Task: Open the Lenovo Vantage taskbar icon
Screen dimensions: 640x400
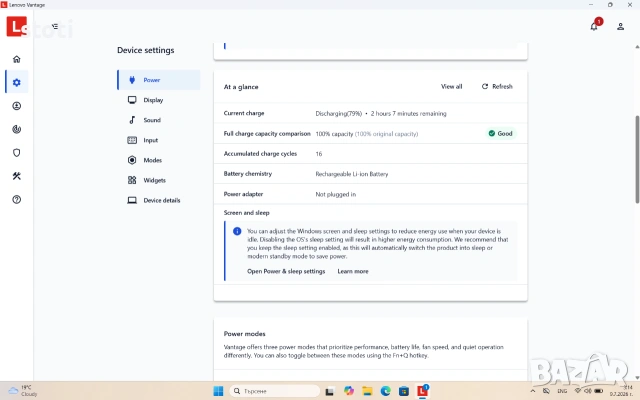Action: (x=422, y=391)
